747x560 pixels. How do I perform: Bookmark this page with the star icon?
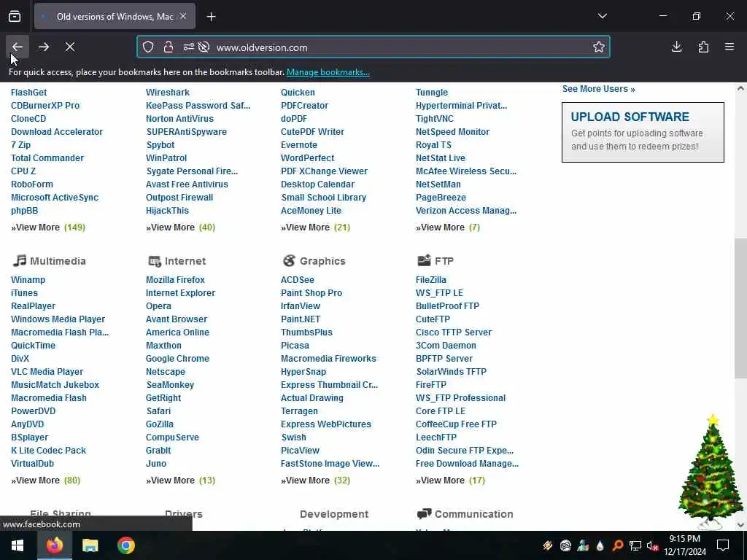pyautogui.click(x=599, y=47)
